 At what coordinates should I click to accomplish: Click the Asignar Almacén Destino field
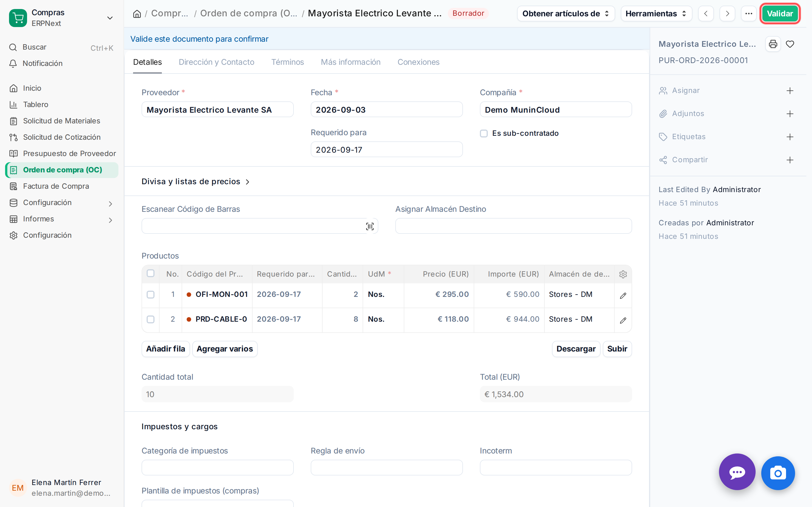click(x=513, y=226)
